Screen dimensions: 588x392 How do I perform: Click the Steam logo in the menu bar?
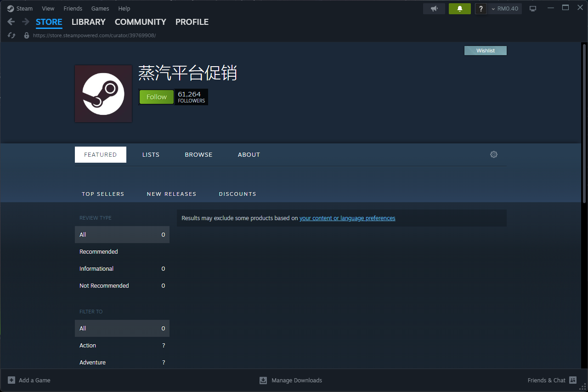point(11,8)
